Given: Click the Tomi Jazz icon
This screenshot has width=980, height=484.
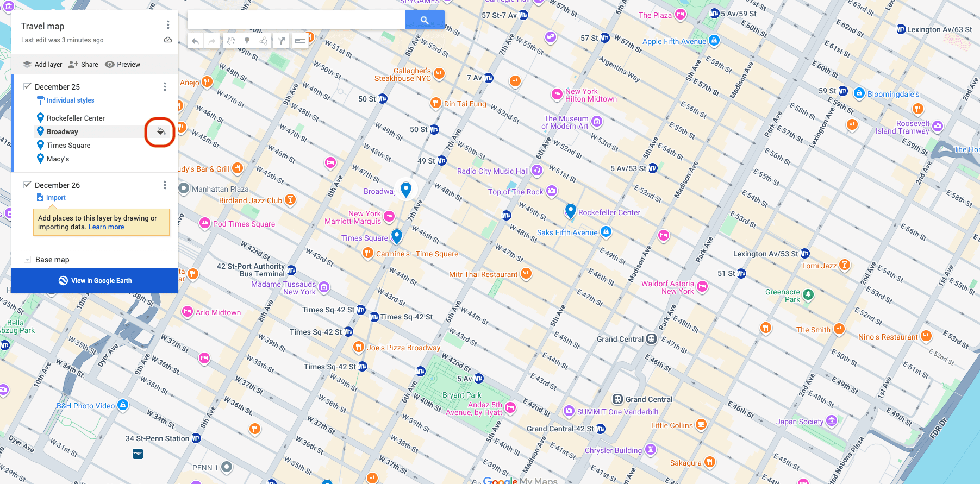Looking at the screenshot, I should pyautogui.click(x=845, y=265).
